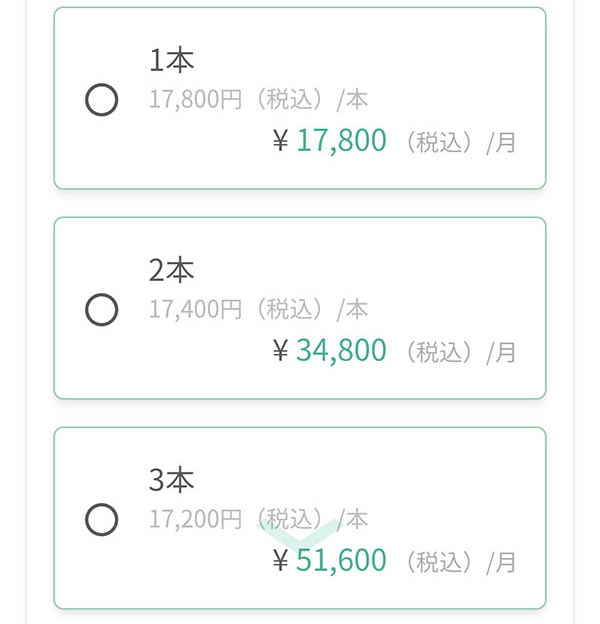Click the 1本 plan title
The width and height of the screenshot is (600, 624).
[171, 60]
